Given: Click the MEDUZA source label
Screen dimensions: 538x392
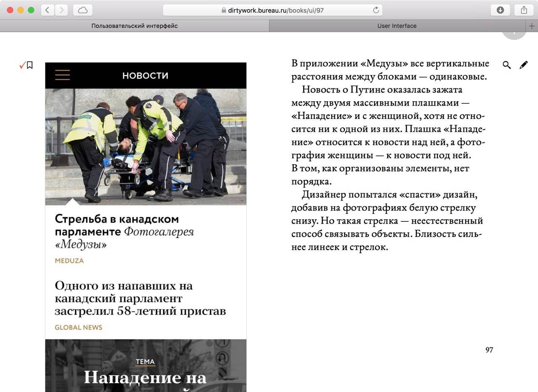Looking at the screenshot, I should [69, 260].
